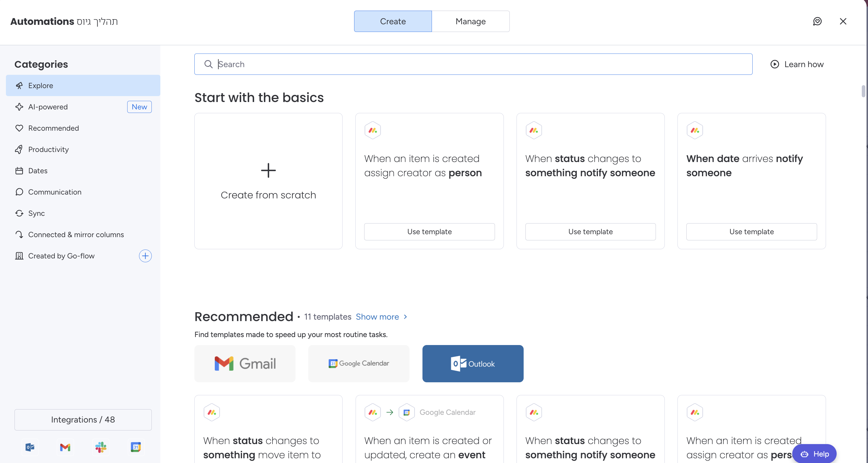This screenshot has width=868, height=463.
Task: Click the Gmail integration icon in sidebar
Action: [x=65, y=447]
